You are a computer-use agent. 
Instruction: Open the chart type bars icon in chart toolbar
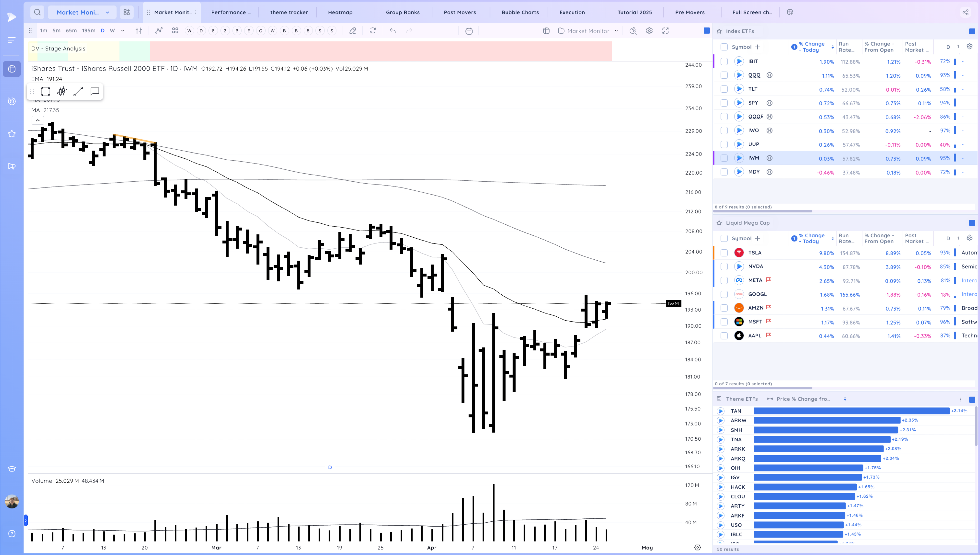[139, 31]
